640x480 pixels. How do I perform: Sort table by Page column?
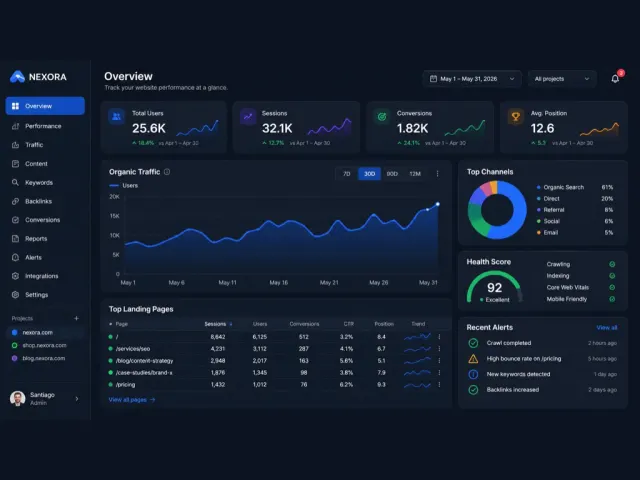(119, 324)
